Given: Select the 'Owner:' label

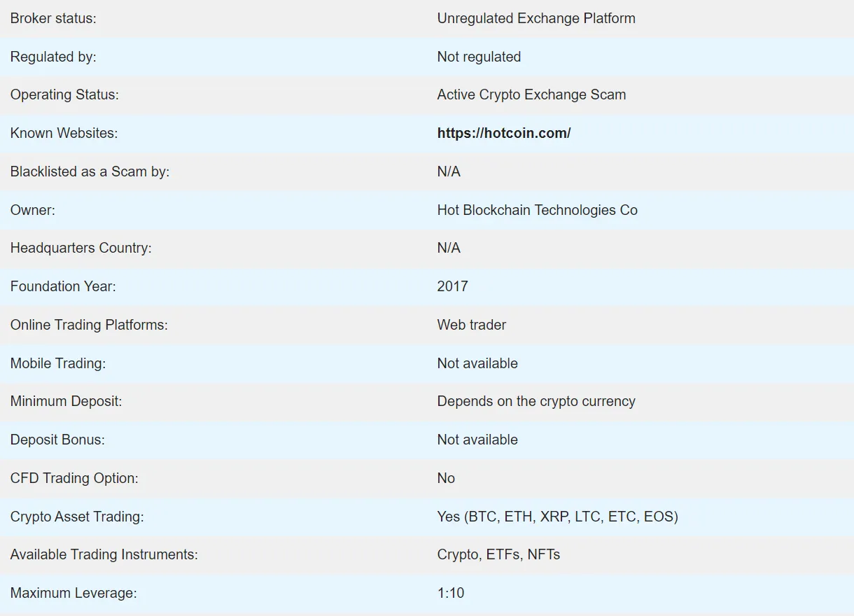Looking at the screenshot, I should point(32,210).
